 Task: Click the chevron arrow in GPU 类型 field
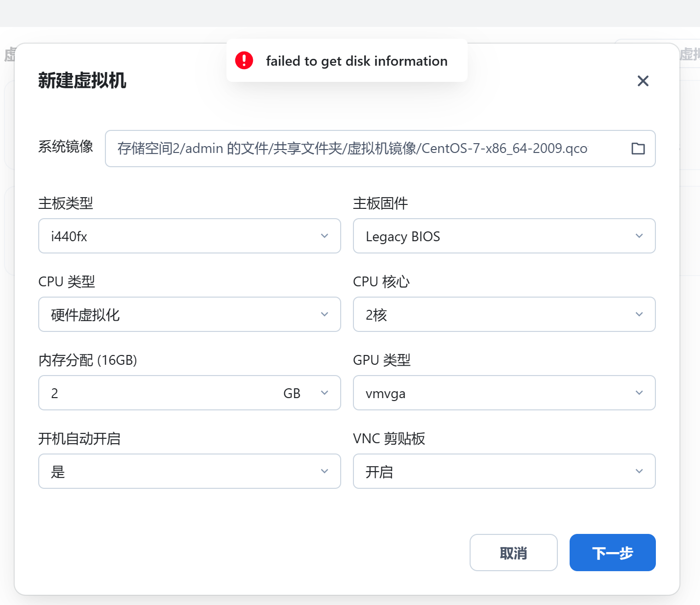639,393
